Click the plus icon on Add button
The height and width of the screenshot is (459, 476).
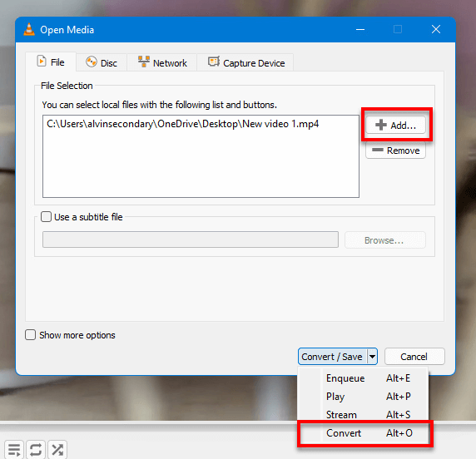(381, 125)
